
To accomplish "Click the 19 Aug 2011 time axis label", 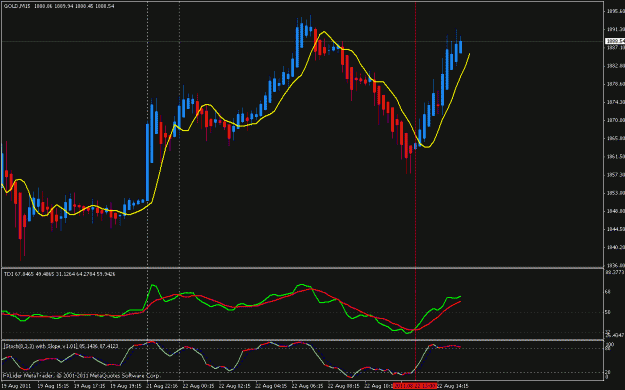I will click(x=16, y=386).
